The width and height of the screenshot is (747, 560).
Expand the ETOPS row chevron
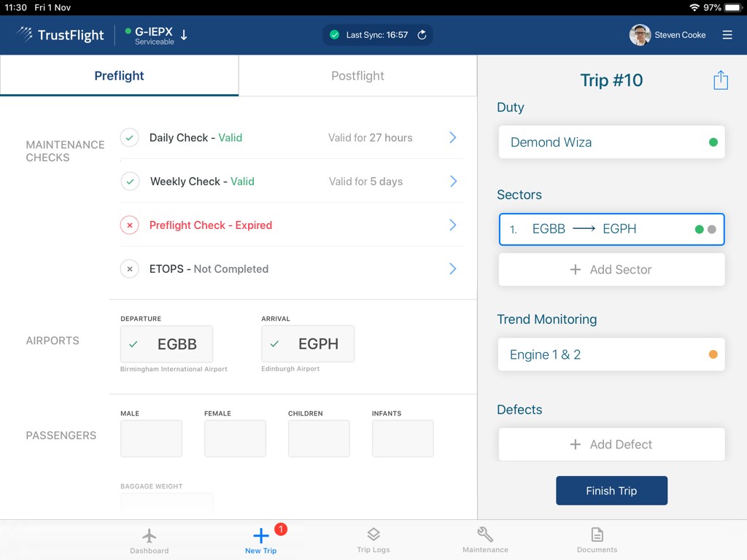click(x=453, y=269)
